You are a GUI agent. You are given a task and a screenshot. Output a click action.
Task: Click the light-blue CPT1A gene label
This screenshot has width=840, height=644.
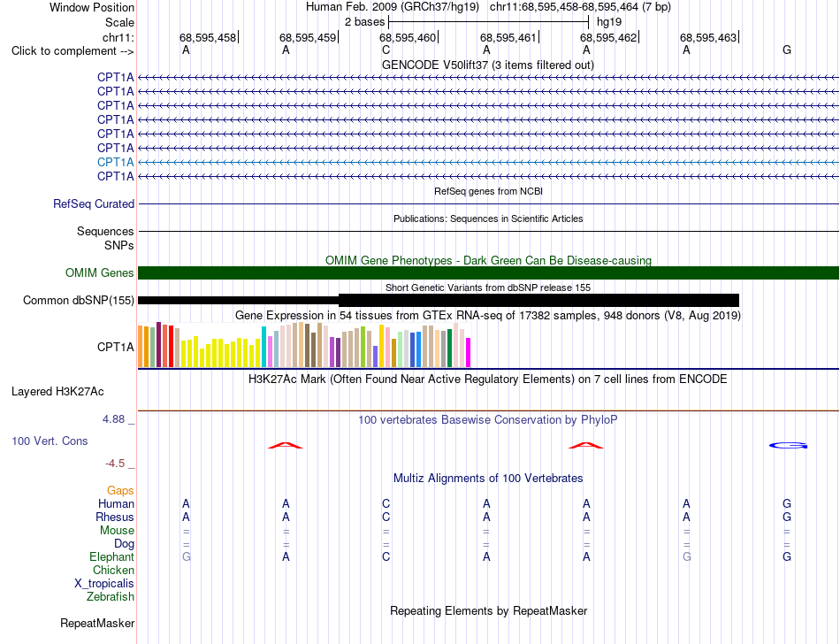[x=116, y=162]
